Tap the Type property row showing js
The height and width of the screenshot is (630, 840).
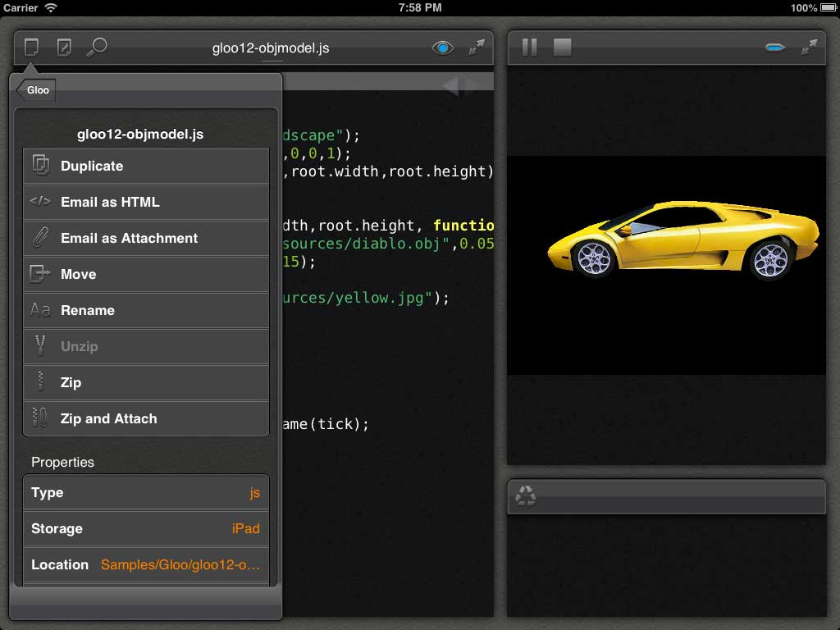(x=146, y=492)
